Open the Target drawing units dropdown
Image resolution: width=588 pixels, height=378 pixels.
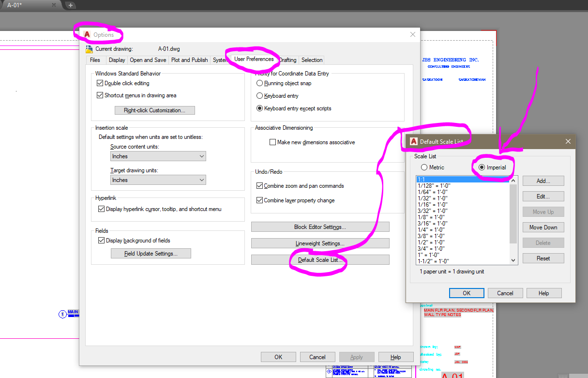(x=158, y=180)
